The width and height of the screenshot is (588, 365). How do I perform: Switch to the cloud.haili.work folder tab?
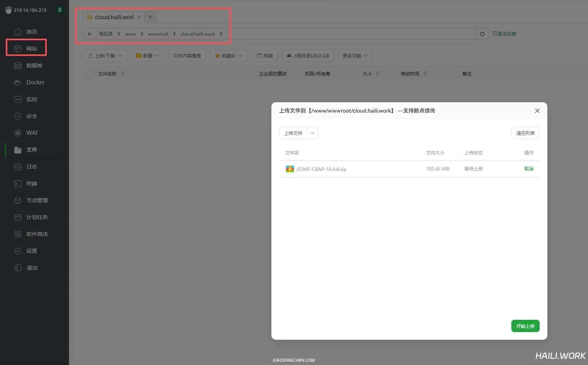tap(111, 17)
